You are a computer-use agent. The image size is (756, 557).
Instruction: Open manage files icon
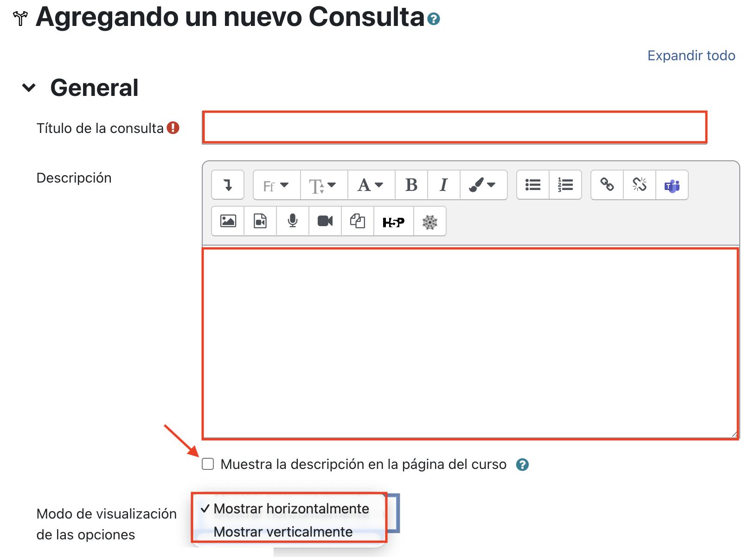click(x=358, y=221)
